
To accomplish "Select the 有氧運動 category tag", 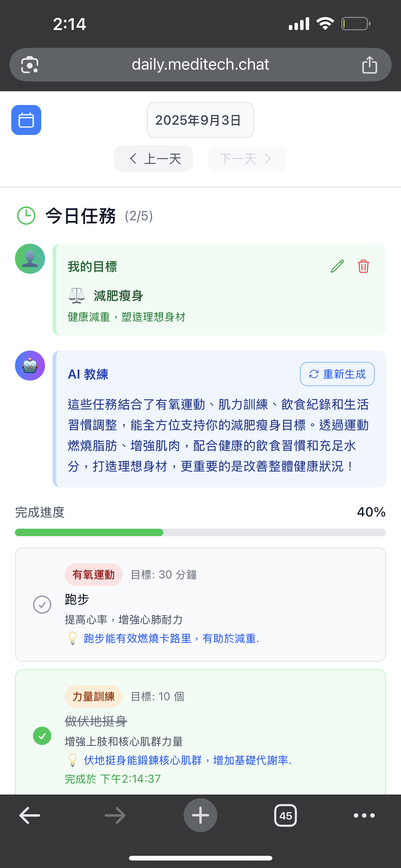I will click(94, 575).
